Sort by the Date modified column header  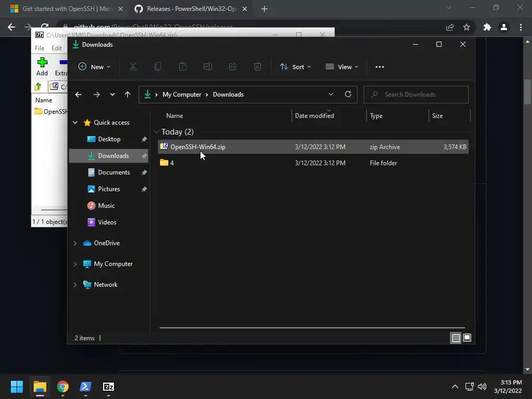coord(314,116)
